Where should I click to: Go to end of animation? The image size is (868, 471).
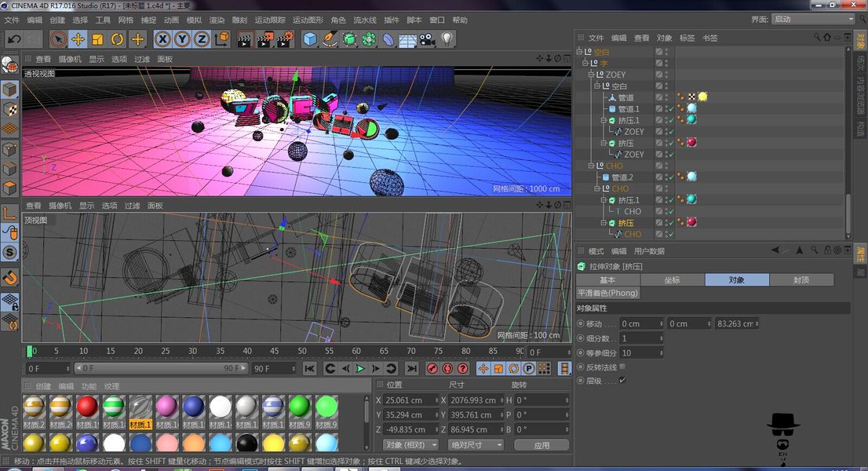tap(412, 369)
